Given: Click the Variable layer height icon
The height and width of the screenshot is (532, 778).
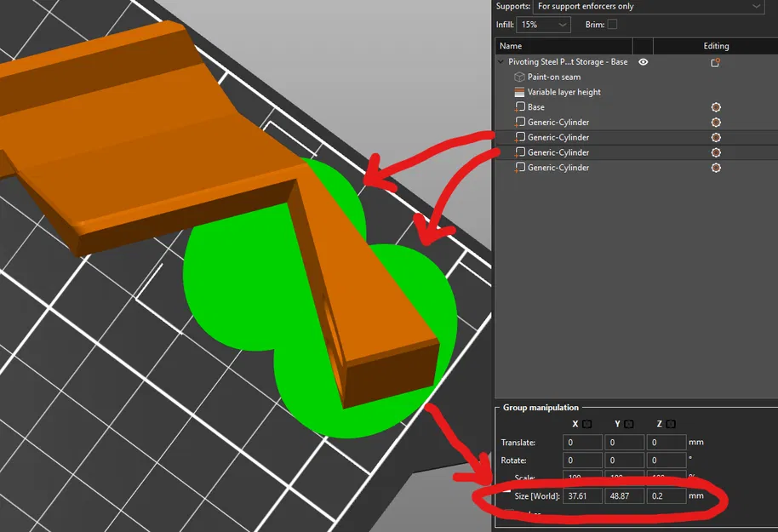Looking at the screenshot, I should pos(519,92).
